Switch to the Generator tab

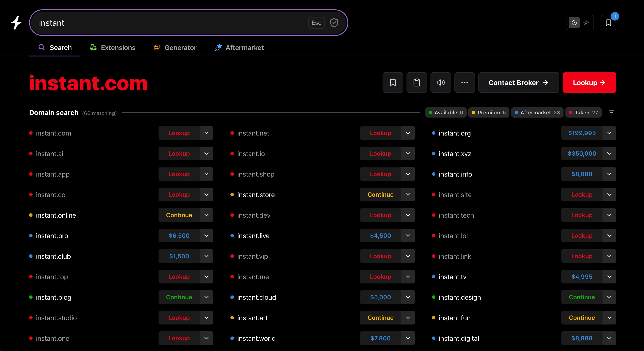[175, 47]
